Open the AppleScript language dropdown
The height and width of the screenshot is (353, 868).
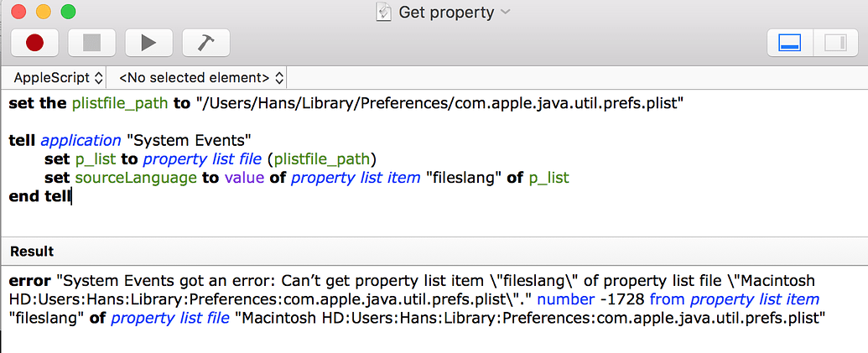[x=59, y=78]
